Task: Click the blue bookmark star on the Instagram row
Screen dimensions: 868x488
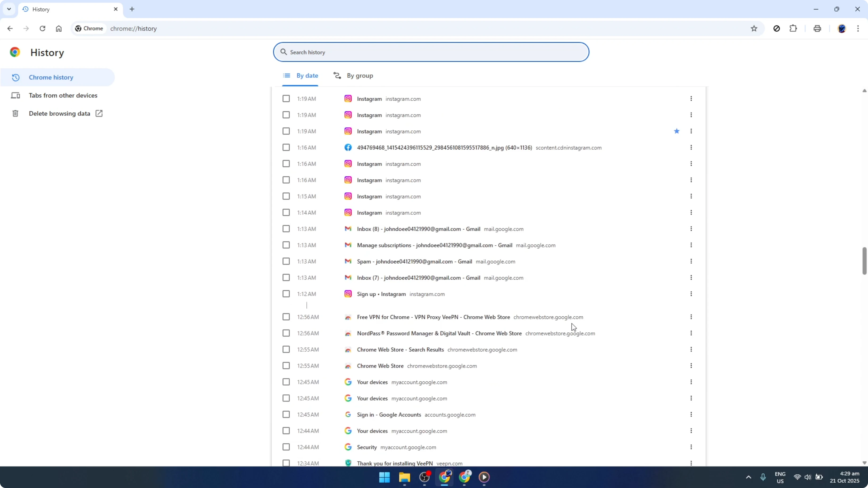Action: click(x=677, y=131)
